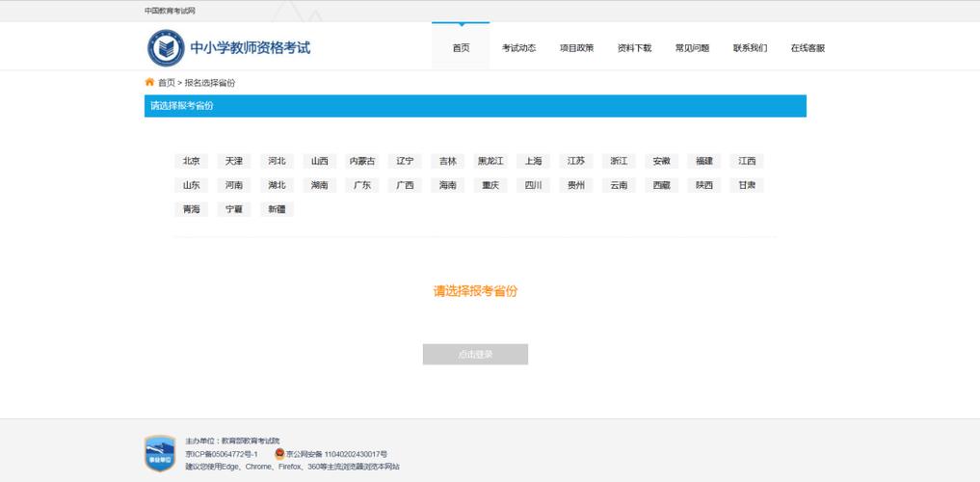This screenshot has height=482, width=980.
Task: Pick 海南 province
Action: (x=447, y=185)
